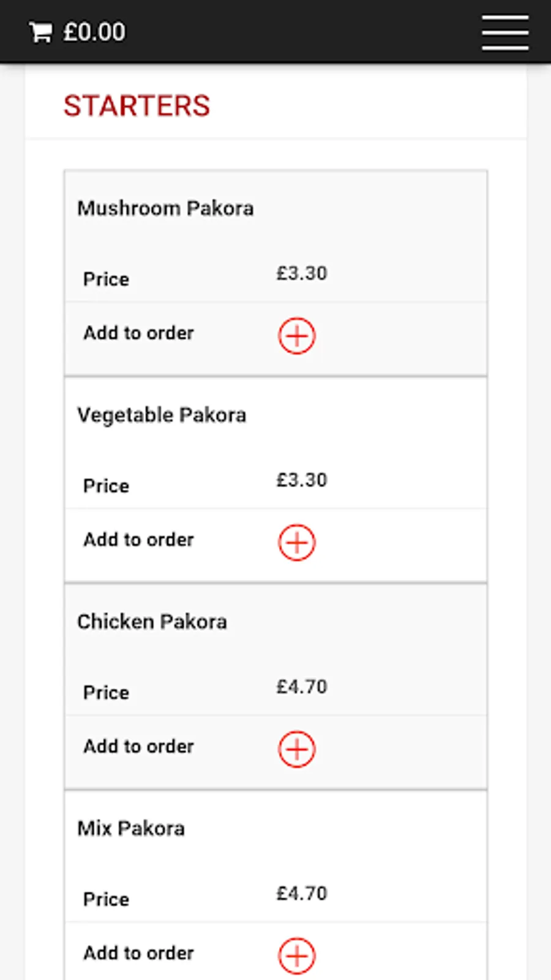Viewport: 551px width, 980px height.
Task: Tap the plus icon for Chicken Pakora
Action: pyautogui.click(x=297, y=749)
